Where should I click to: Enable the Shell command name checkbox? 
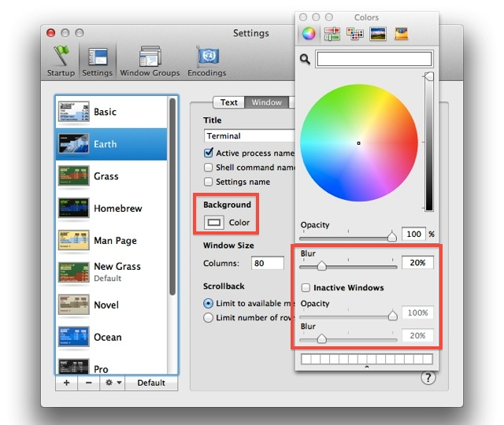click(x=209, y=168)
